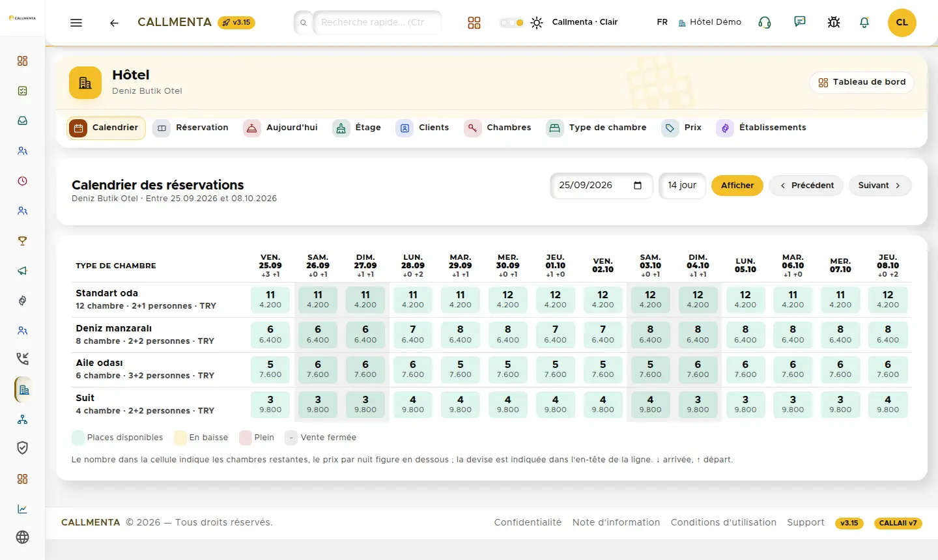Open the Hôtel Démo establishment selector
Image resolution: width=938 pixels, height=560 pixels.
[709, 22]
